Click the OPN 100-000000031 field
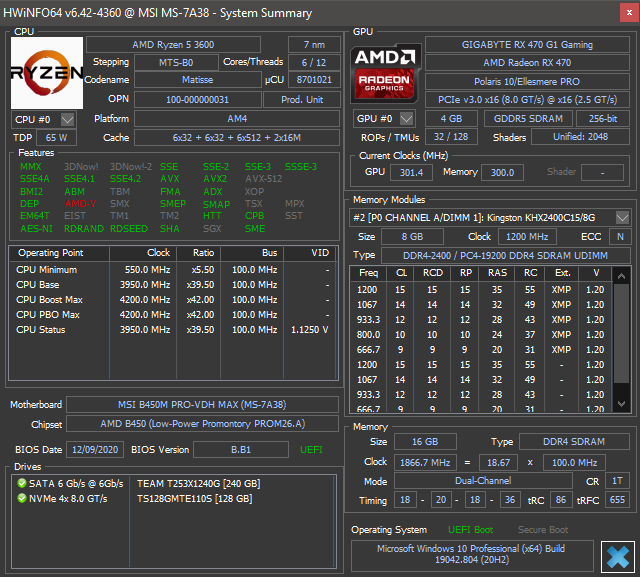The image size is (640, 577). coord(198,100)
